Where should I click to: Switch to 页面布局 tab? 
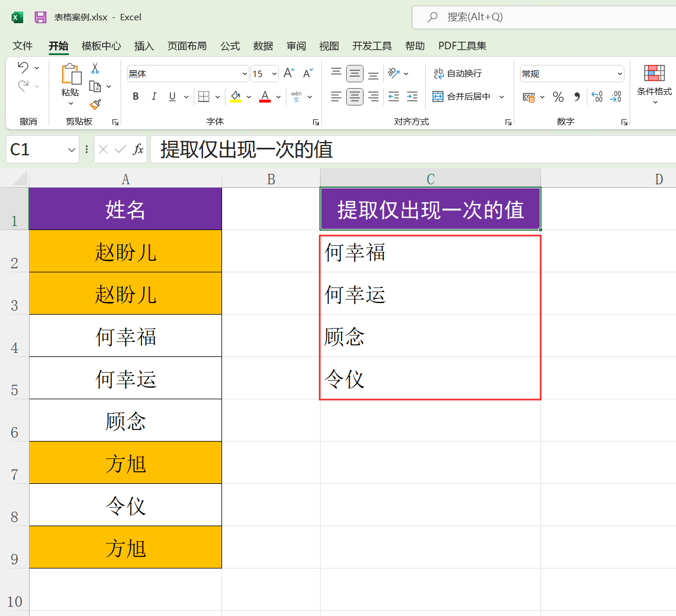(x=187, y=46)
